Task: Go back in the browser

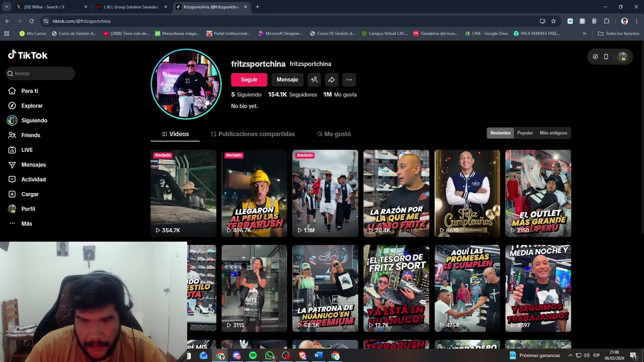Action: point(7,21)
